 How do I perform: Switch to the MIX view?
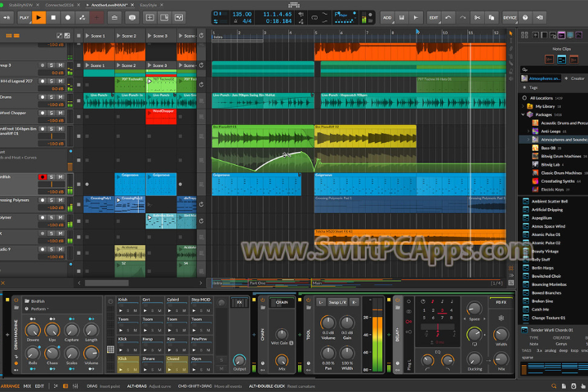(28, 386)
